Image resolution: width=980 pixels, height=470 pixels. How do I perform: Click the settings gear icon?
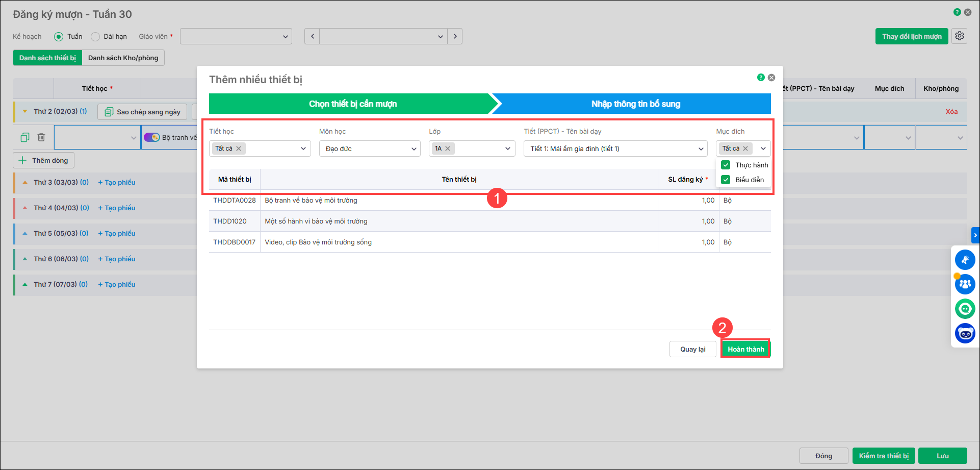(959, 36)
